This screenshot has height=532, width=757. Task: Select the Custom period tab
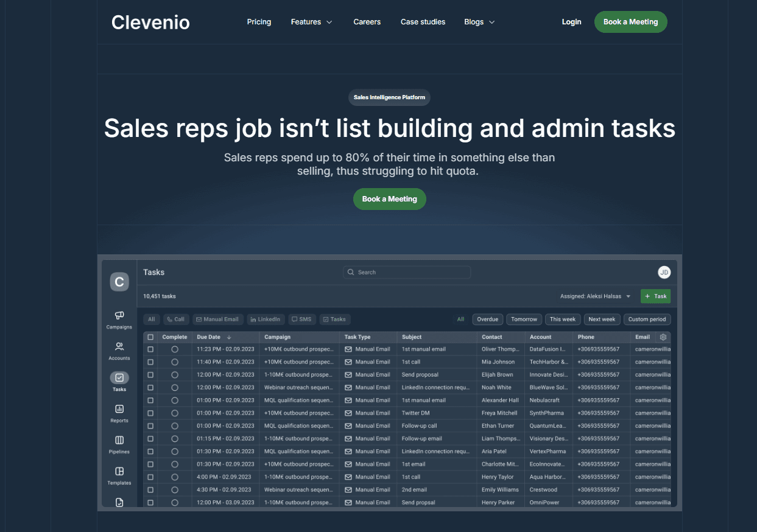pos(647,319)
